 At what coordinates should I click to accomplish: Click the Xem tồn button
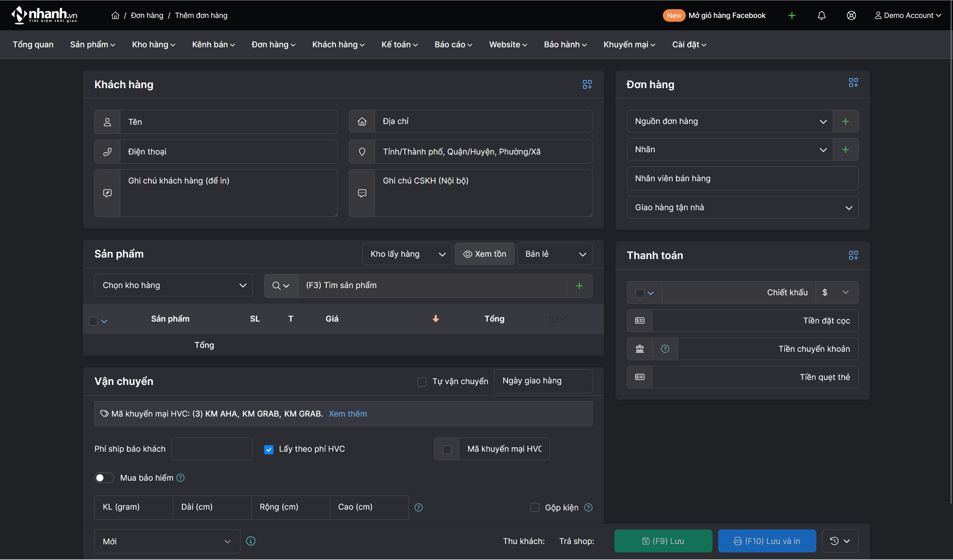pyautogui.click(x=485, y=254)
